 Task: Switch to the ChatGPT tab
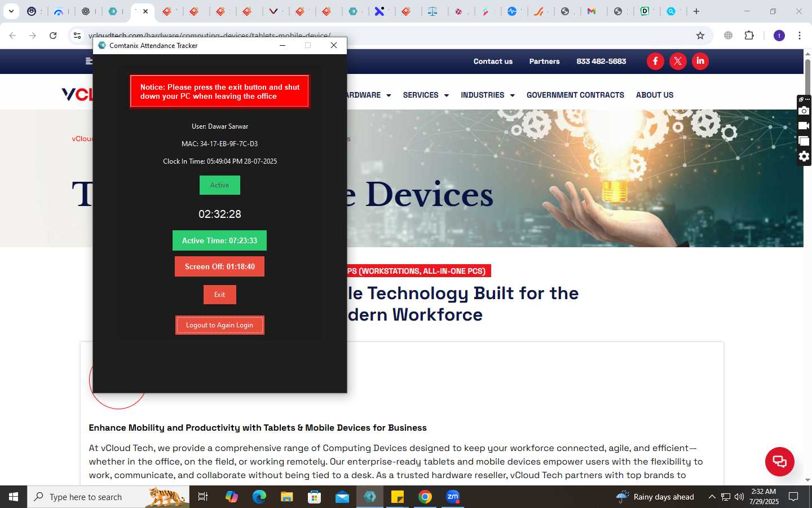(x=86, y=11)
